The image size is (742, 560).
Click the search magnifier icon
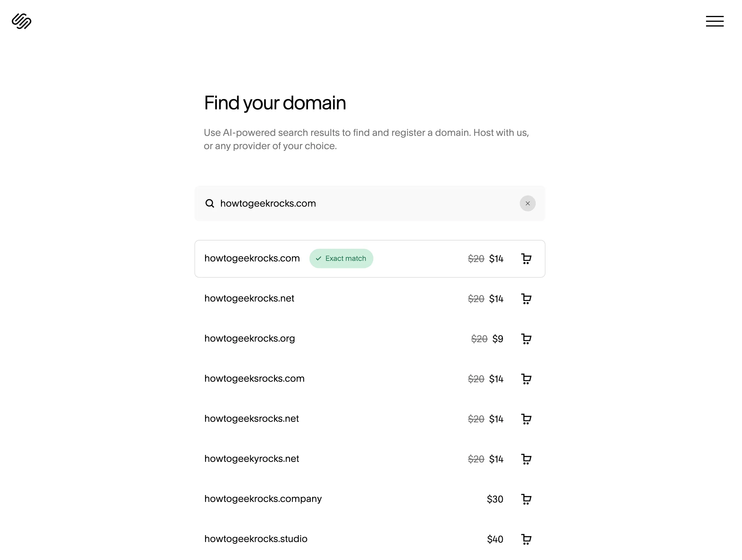[210, 203]
